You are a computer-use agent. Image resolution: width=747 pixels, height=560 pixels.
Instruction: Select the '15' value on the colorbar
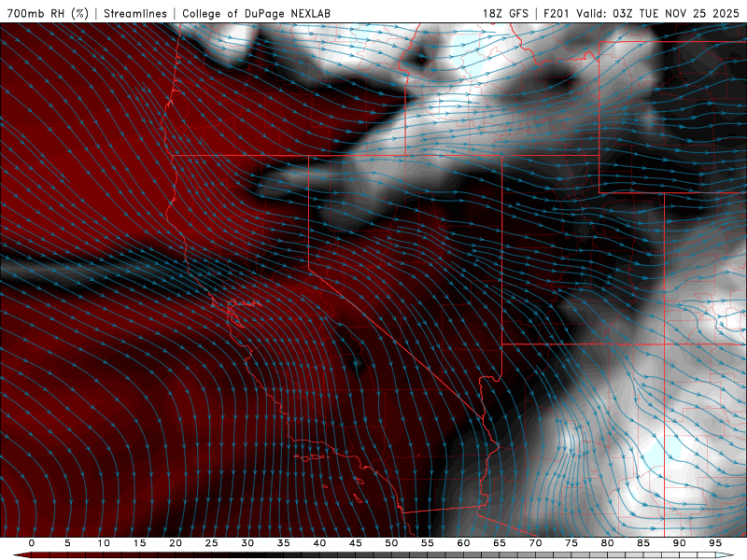[139, 543]
